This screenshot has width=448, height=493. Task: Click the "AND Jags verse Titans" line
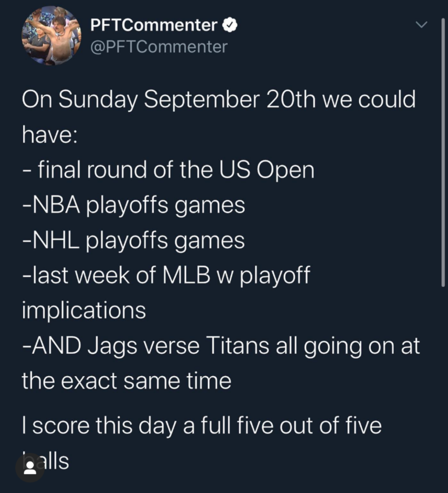coord(221,346)
